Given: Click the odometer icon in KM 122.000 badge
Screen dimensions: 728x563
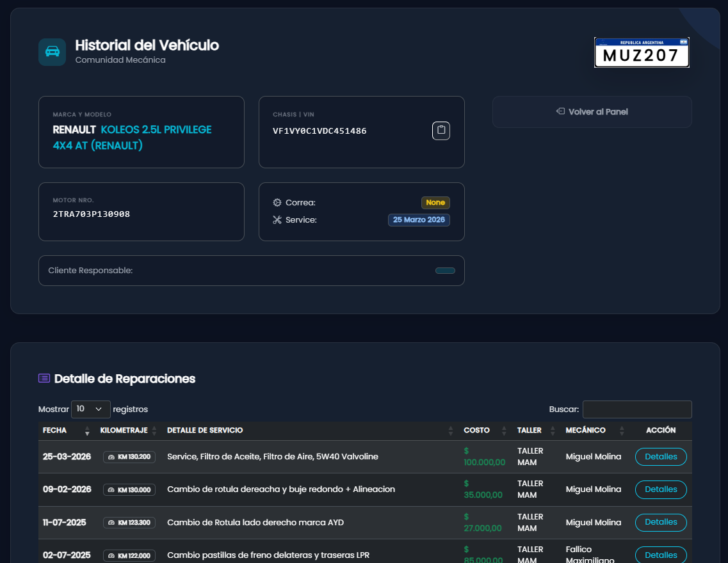Looking at the screenshot, I should (x=111, y=555).
